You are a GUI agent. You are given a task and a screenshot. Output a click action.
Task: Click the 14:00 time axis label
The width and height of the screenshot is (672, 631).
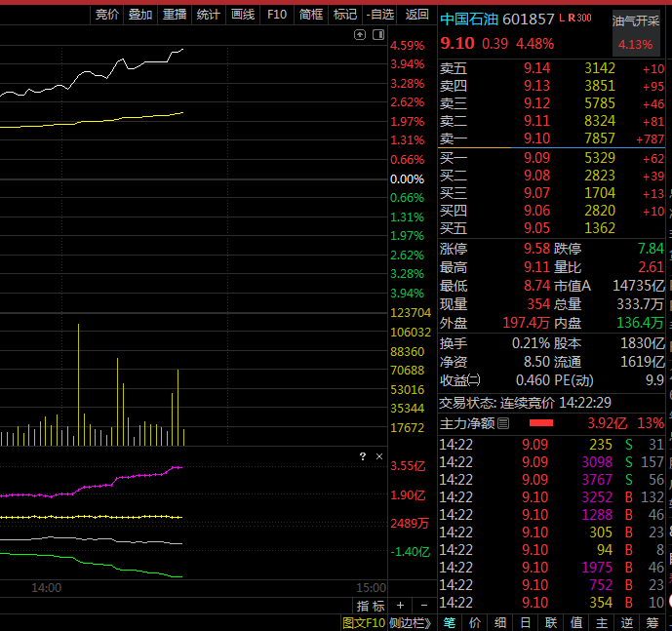(x=46, y=588)
